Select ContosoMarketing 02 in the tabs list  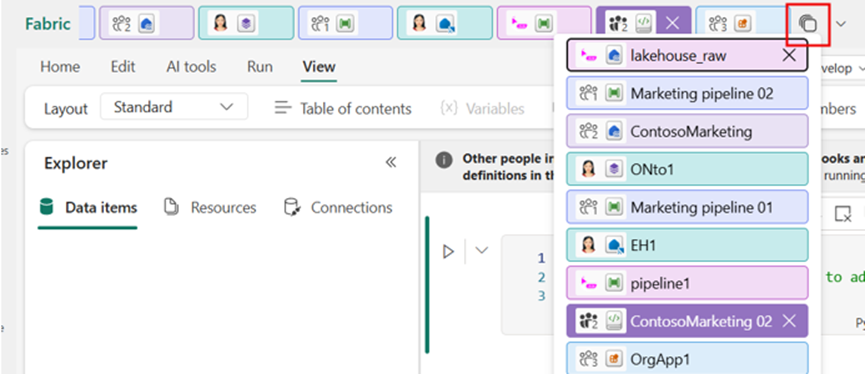click(x=687, y=321)
